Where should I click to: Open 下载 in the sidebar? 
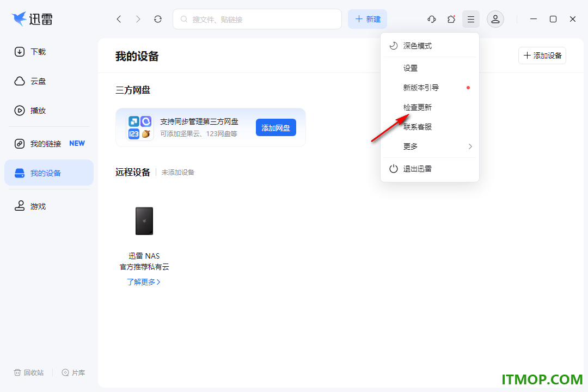(x=49, y=52)
